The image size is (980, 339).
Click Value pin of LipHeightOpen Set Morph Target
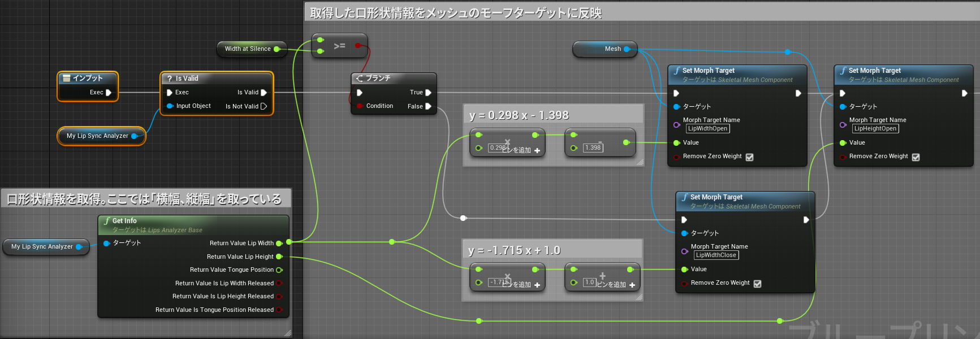point(843,143)
